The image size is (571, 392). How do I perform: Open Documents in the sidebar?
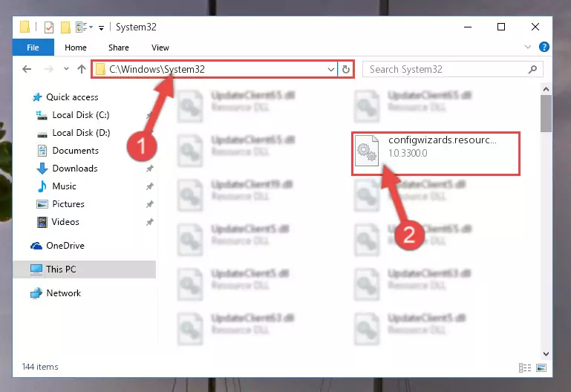coord(76,151)
